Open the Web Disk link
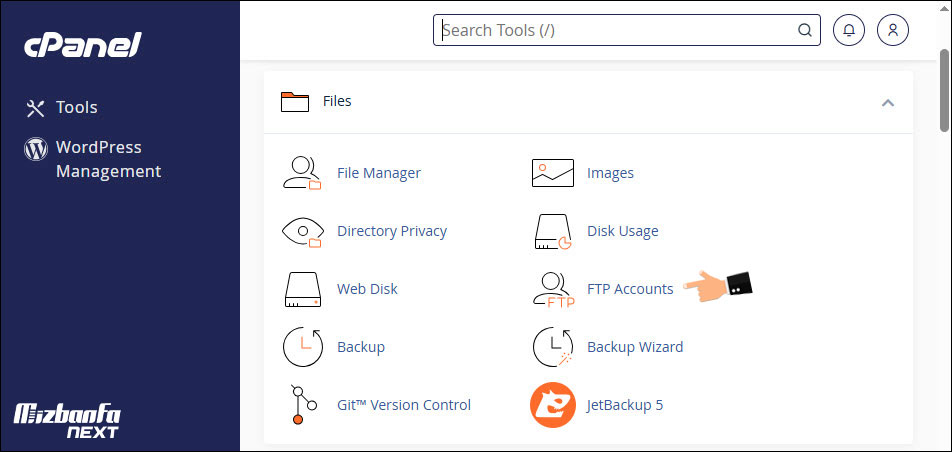This screenshot has height=452, width=952. (367, 289)
